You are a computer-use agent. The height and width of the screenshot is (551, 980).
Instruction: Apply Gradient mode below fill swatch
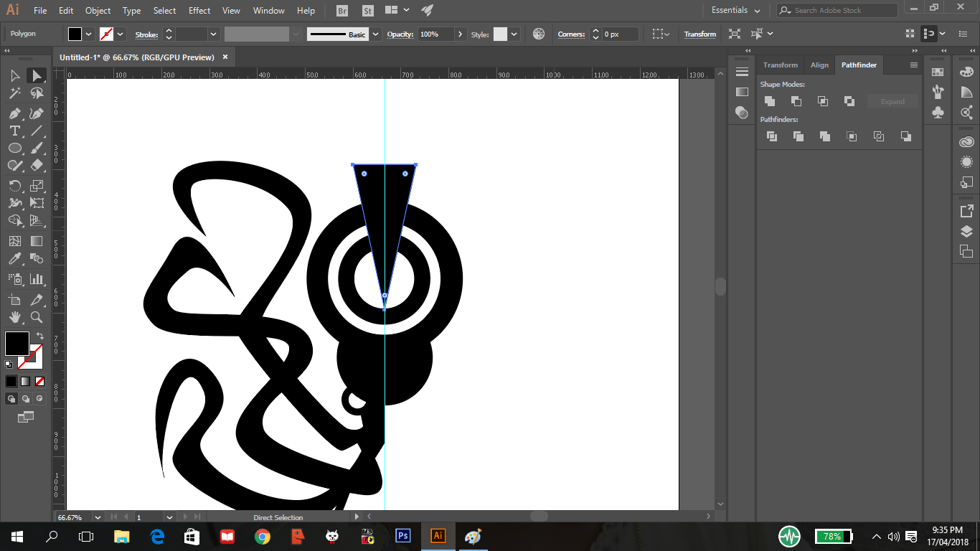(x=25, y=381)
